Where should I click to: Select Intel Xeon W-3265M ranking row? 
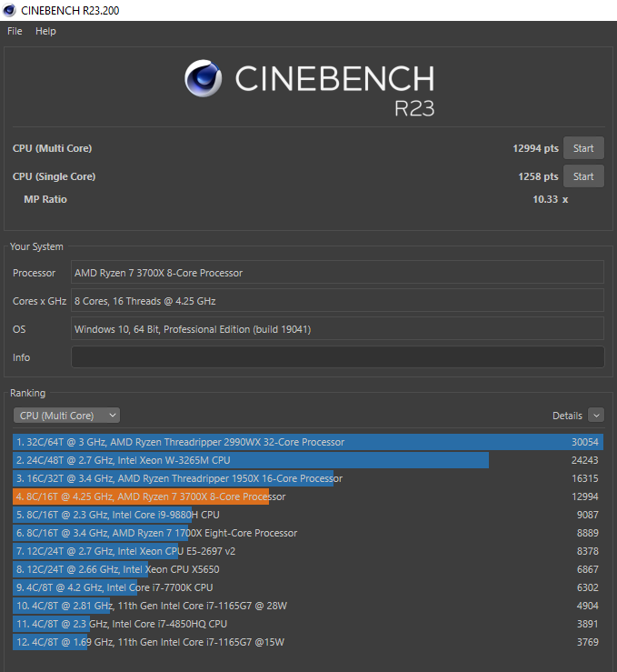click(308, 460)
